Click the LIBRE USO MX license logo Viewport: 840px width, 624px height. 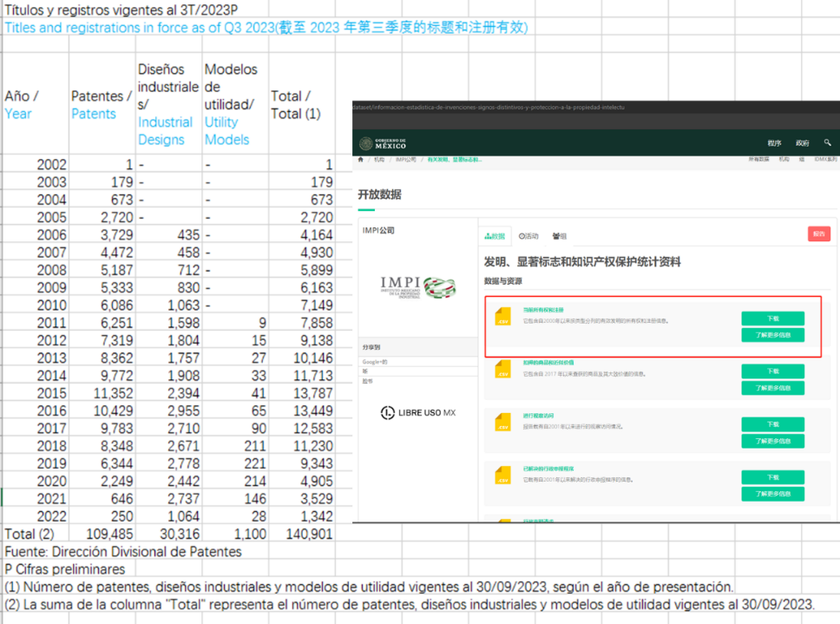418,412
